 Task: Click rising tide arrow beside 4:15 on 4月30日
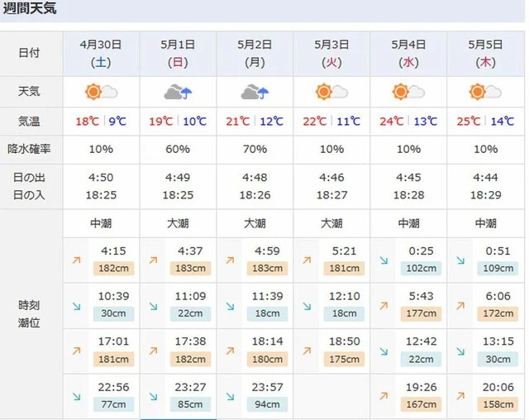pos(77,260)
